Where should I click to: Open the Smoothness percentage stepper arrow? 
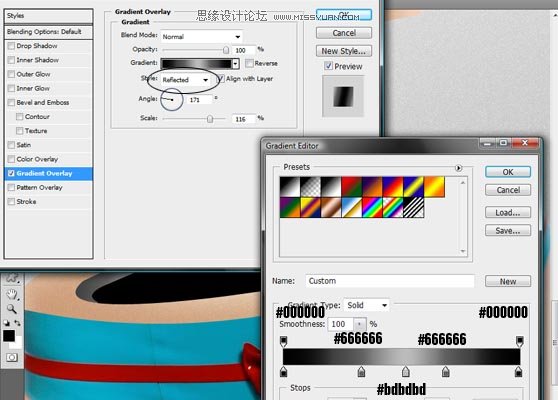pos(360,324)
